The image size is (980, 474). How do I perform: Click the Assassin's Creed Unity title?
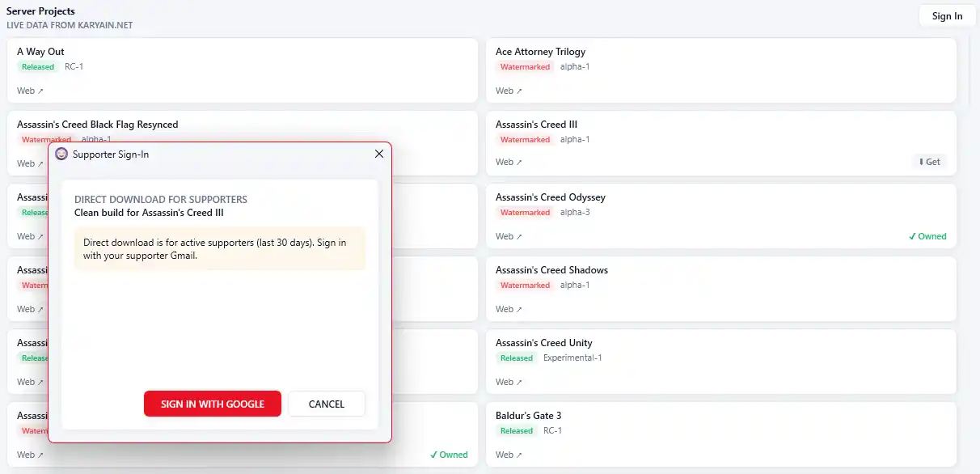pos(544,343)
